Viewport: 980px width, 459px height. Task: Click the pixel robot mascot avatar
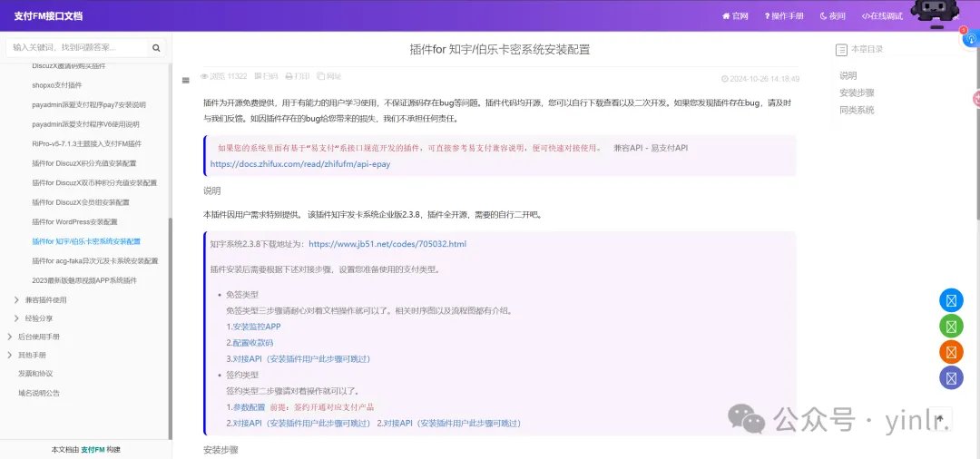935,13
